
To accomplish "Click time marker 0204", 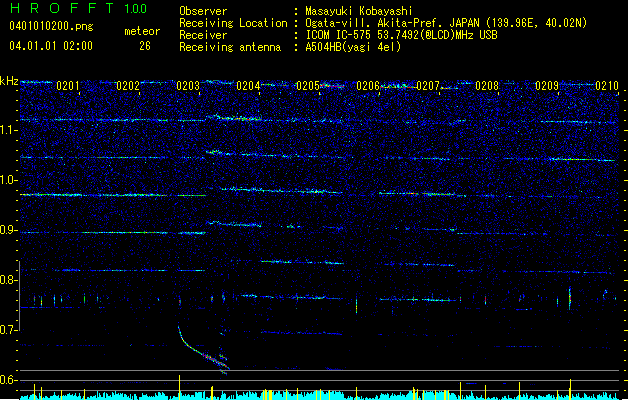I will click(248, 86).
